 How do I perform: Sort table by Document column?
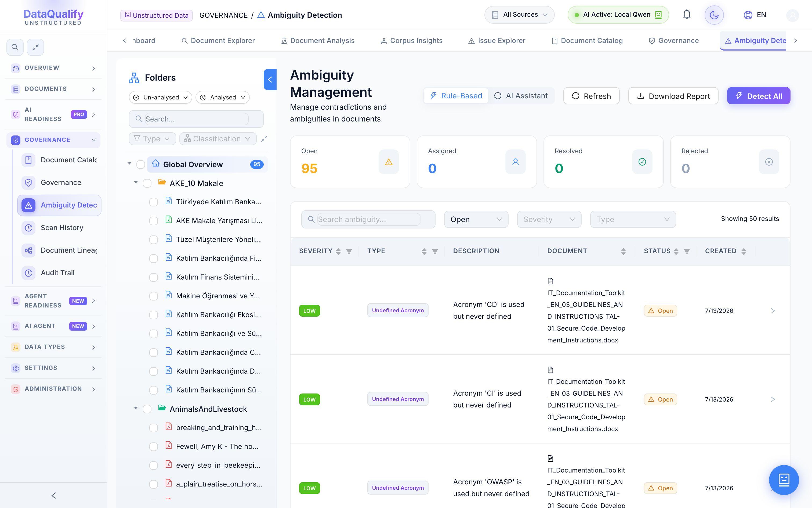click(624, 251)
